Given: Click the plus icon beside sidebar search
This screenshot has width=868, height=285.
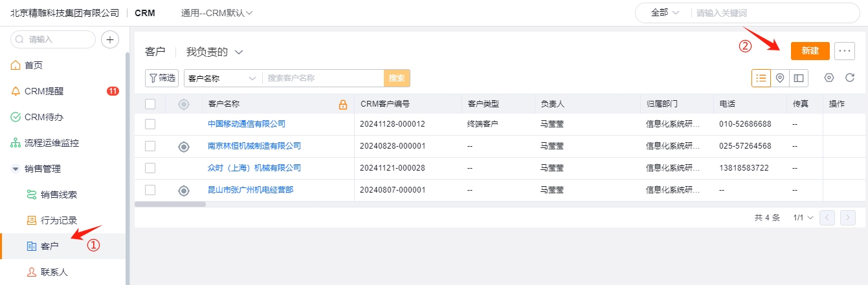Looking at the screenshot, I should click(x=111, y=39).
